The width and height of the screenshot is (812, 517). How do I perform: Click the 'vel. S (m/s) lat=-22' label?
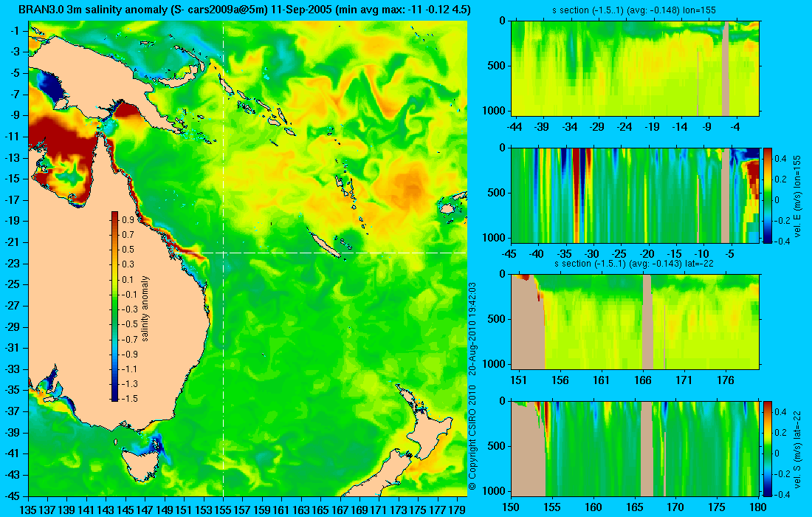(797, 448)
